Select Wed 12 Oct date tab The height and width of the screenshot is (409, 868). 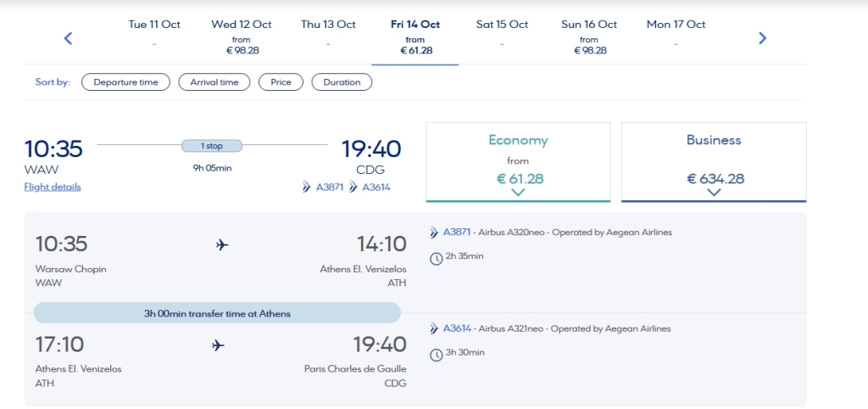[242, 37]
